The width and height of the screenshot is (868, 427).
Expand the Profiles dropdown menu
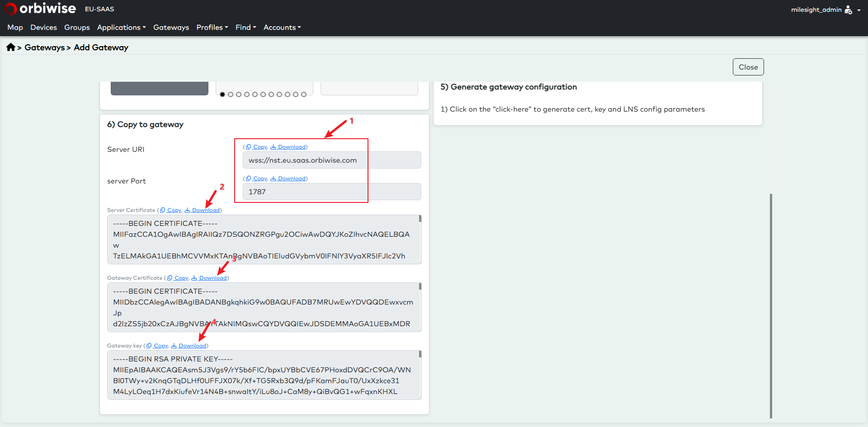pyautogui.click(x=212, y=27)
